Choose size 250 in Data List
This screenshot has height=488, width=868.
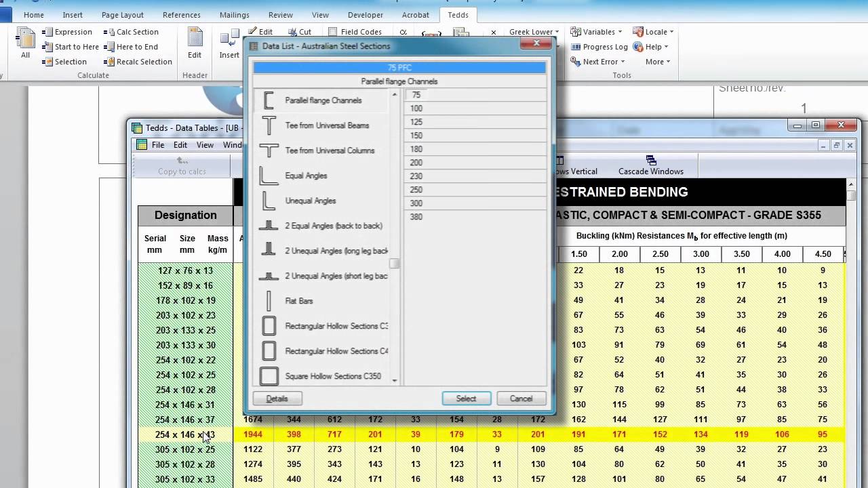coord(476,190)
